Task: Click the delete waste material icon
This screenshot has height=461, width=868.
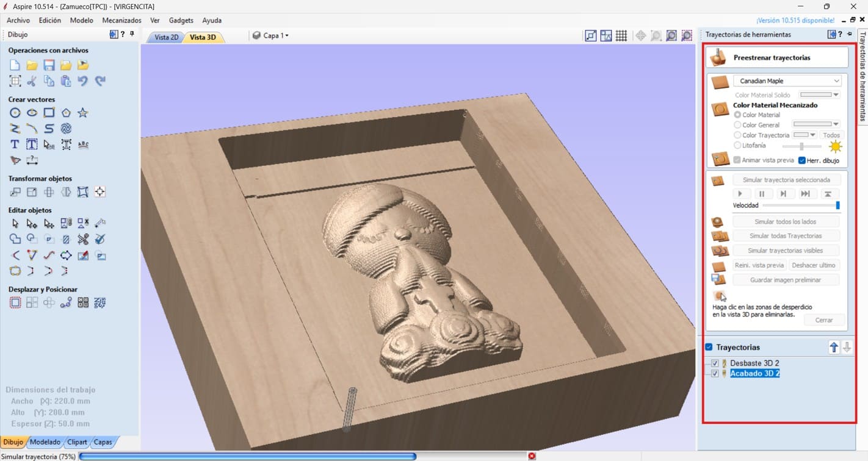Action: 720,296
